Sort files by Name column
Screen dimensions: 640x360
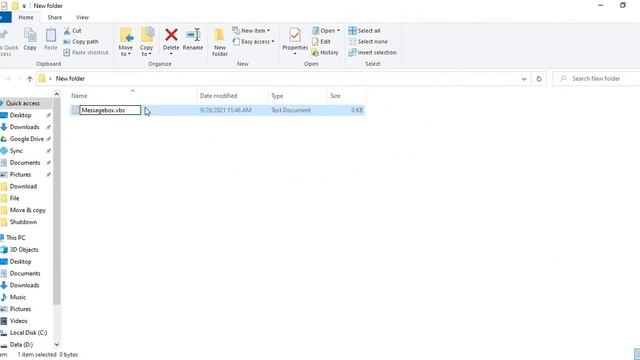coord(79,96)
